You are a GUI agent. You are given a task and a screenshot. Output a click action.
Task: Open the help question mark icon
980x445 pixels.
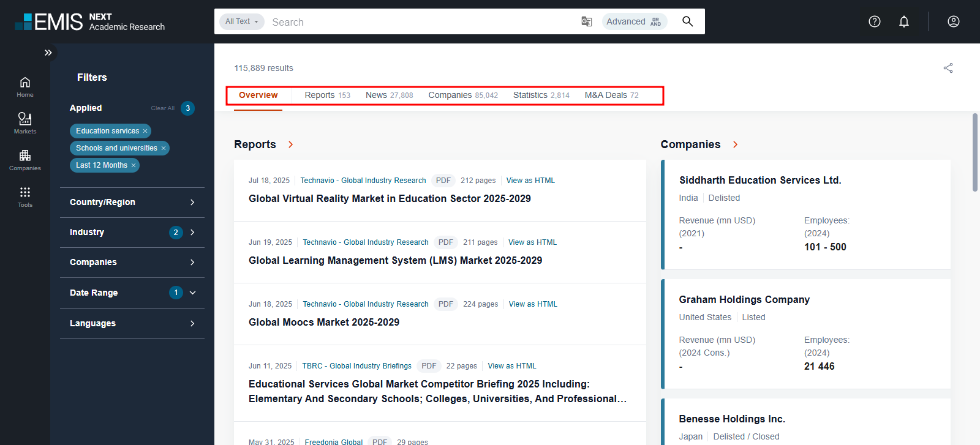(x=875, y=21)
